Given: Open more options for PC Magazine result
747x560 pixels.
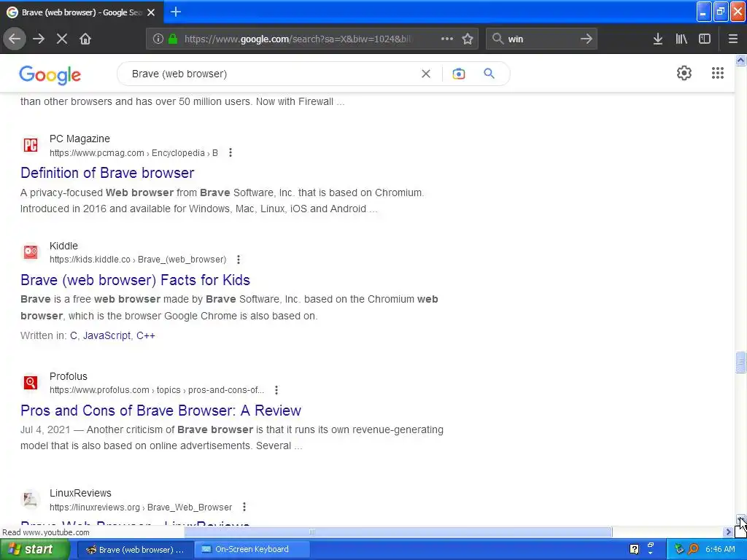Looking at the screenshot, I should pyautogui.click(x=231, y=152).
